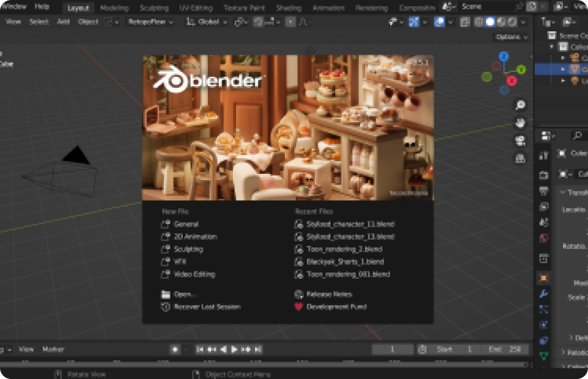
Task: Open the Output properties tab icon
Action: pyautogui.click(x=544, y=191)
